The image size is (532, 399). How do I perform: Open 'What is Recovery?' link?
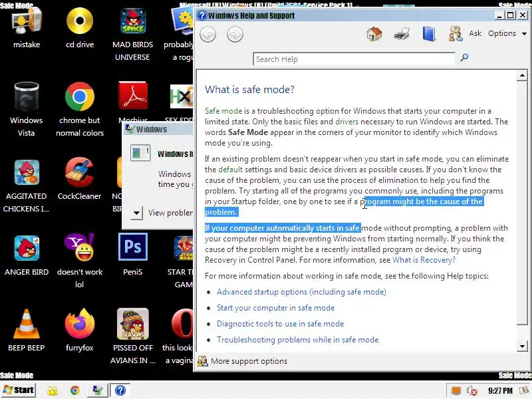tap(424, 260)
